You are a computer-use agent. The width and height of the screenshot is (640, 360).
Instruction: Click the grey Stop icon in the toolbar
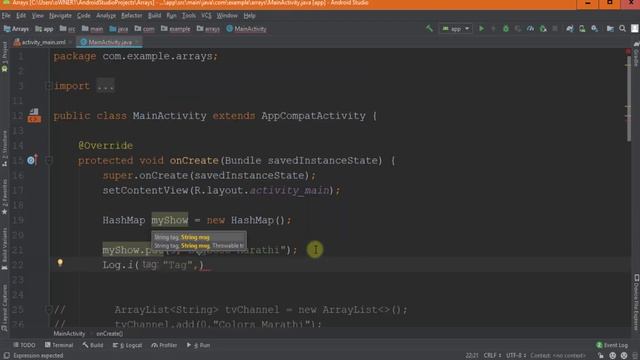(x=555, y=29)
